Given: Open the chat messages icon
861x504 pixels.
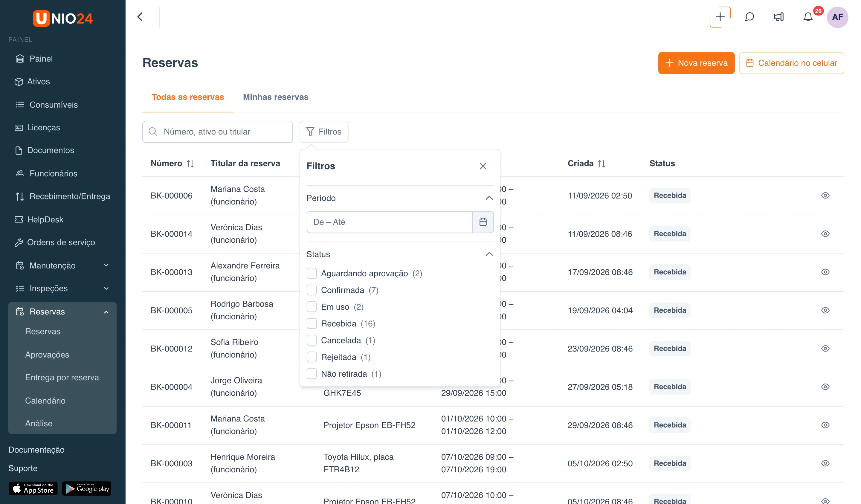Looking at the screenshot, I should coord(749,17).
